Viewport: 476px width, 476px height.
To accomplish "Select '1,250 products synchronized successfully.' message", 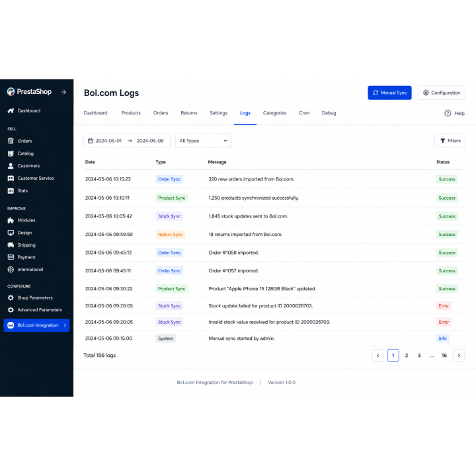I will [253, 198].
